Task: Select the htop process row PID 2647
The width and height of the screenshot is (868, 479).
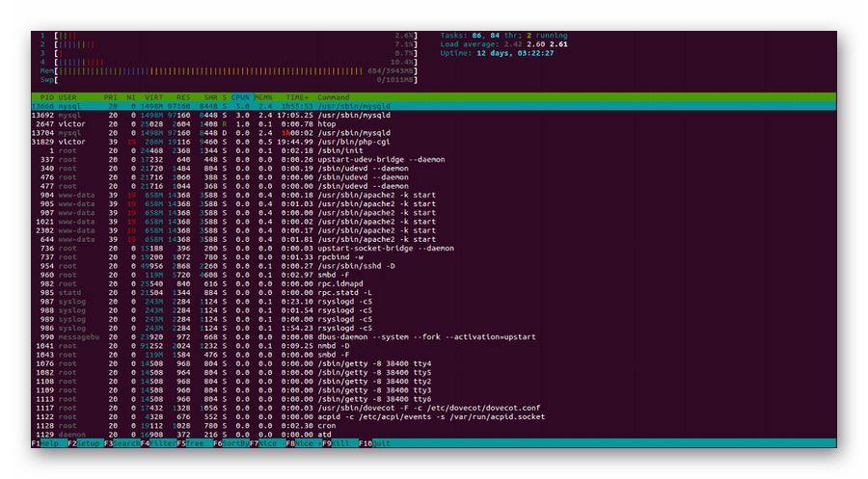Action: (433, 124)
